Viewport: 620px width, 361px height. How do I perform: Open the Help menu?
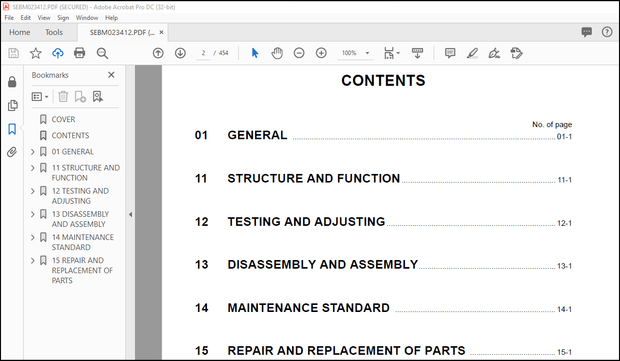[112, 18]
